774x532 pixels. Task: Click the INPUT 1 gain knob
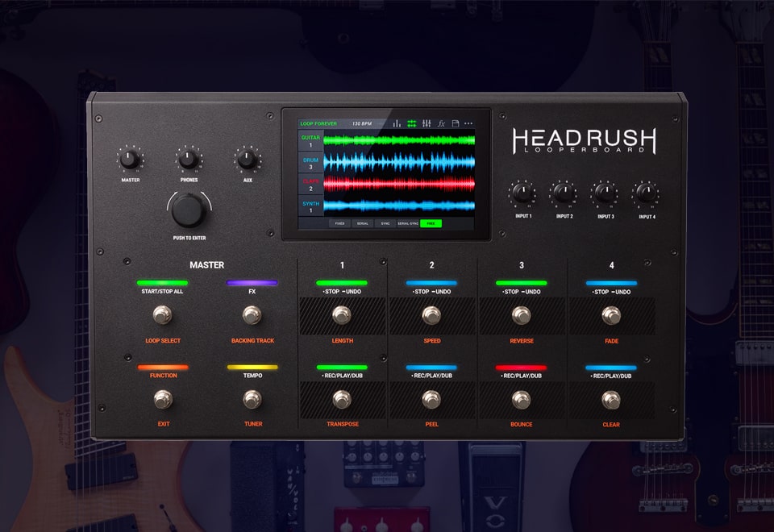pos(522,193)
